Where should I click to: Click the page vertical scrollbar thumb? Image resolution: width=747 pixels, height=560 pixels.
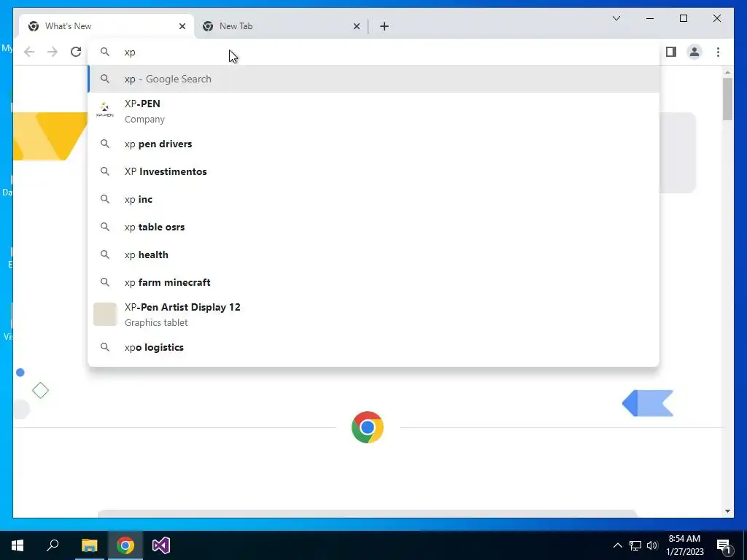pyautogui.click(x=727, y=98)
